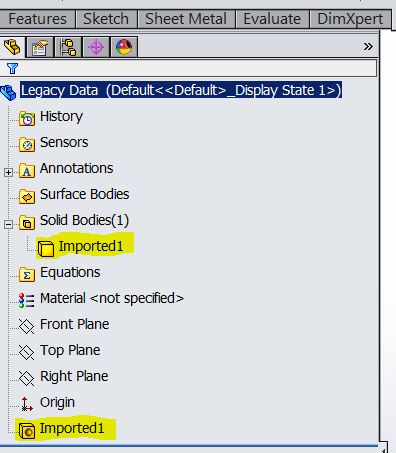Expand the manager tabs double chevron
Screen dimensions: 396x453
click(368, 46)
